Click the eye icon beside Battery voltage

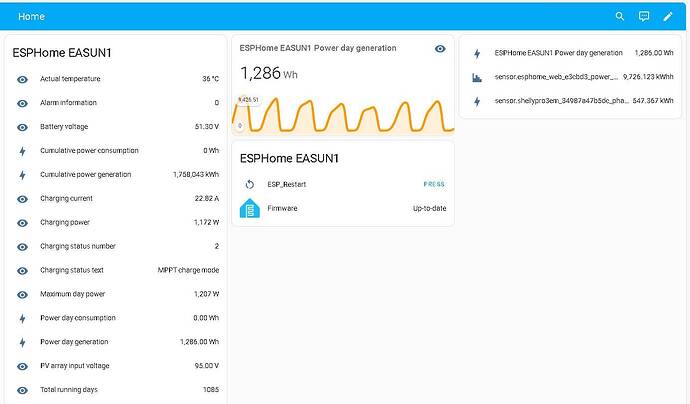point(22,127)
